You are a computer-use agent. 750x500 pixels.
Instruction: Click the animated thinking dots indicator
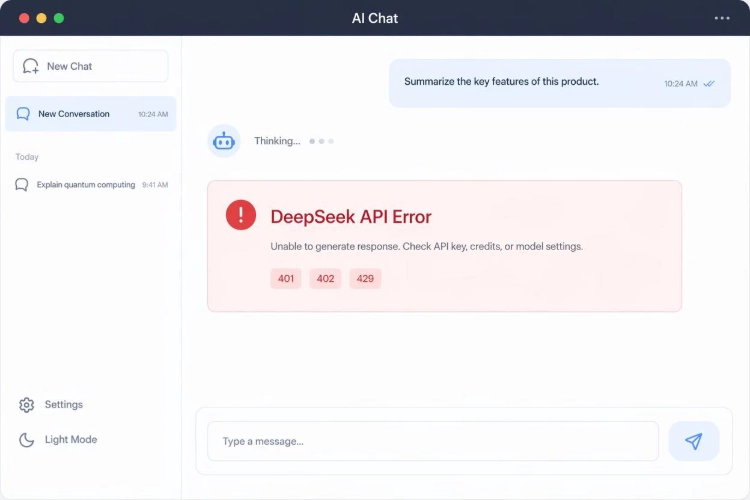(321, 141)
